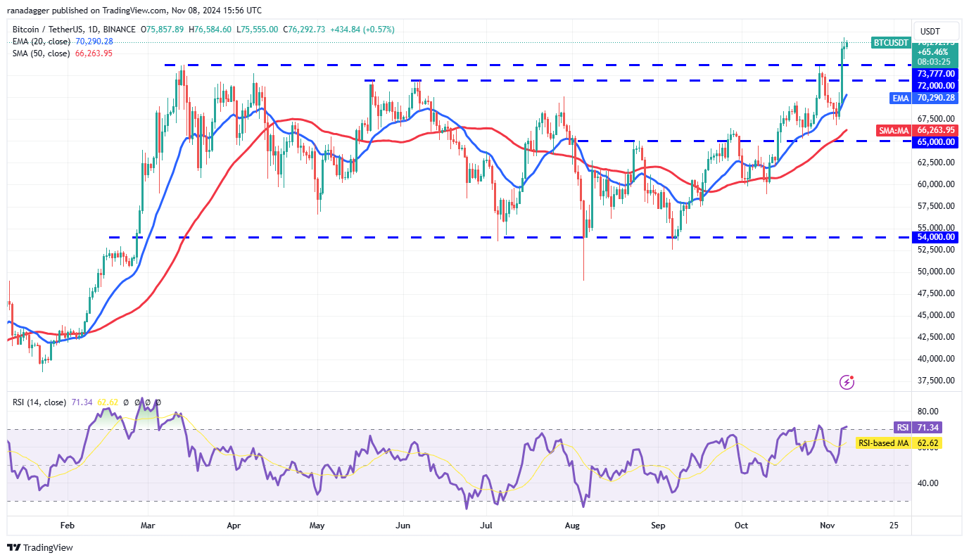Click the yellow RSI-based MA label
969x560 pixels.
pyautogui.click(x=883, y=443)
